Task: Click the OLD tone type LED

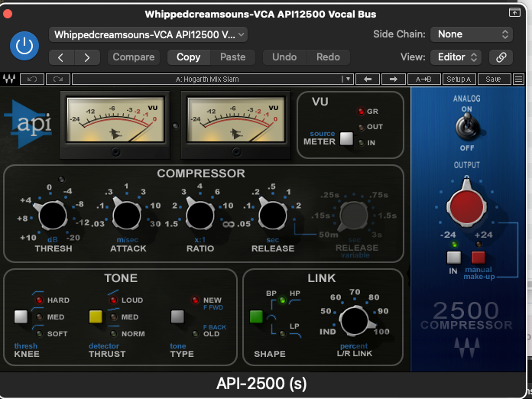Action: pyautogui.click(x=196, y=334)
